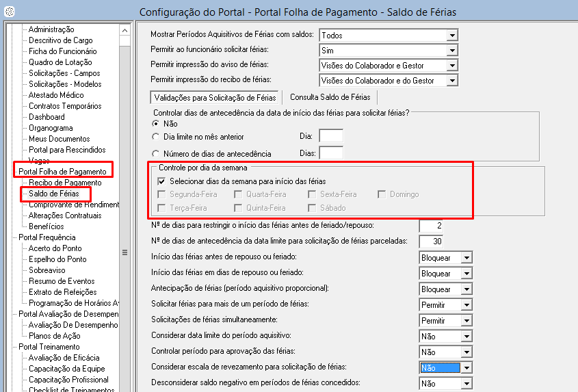Select Recibo de Pagamento in the tree

click(64, 183)
